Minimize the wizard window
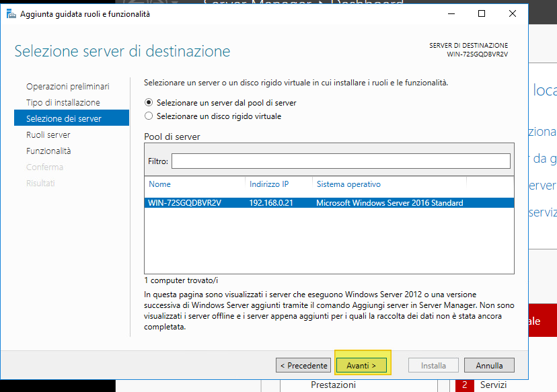This screenshot has height=392, width=557. [451, 14]
